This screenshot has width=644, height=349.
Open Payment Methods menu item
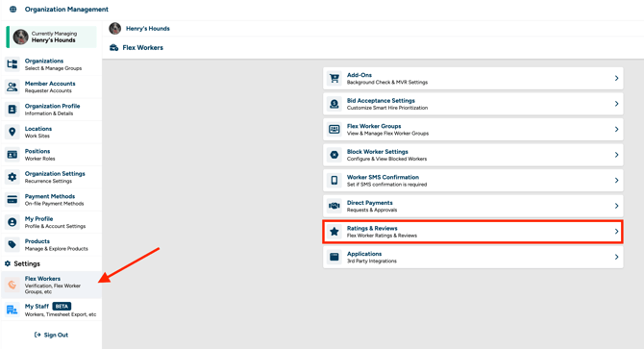(x=51, y=200)
